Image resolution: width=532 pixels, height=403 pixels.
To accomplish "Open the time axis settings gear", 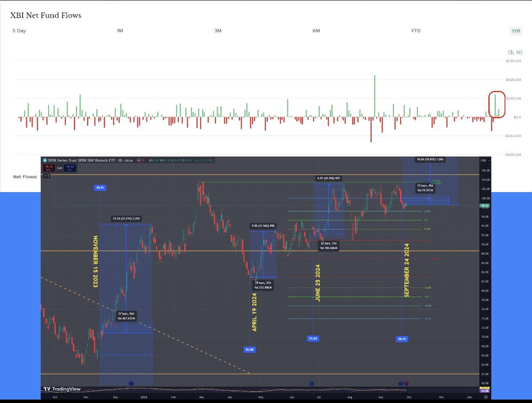I will pos(485,397).
